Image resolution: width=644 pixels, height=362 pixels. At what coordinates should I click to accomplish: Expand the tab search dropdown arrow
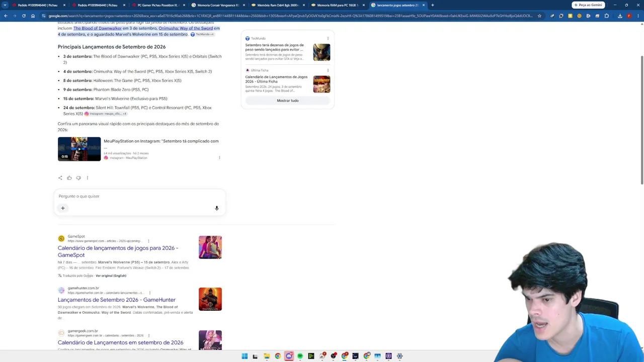coord(5,5)
